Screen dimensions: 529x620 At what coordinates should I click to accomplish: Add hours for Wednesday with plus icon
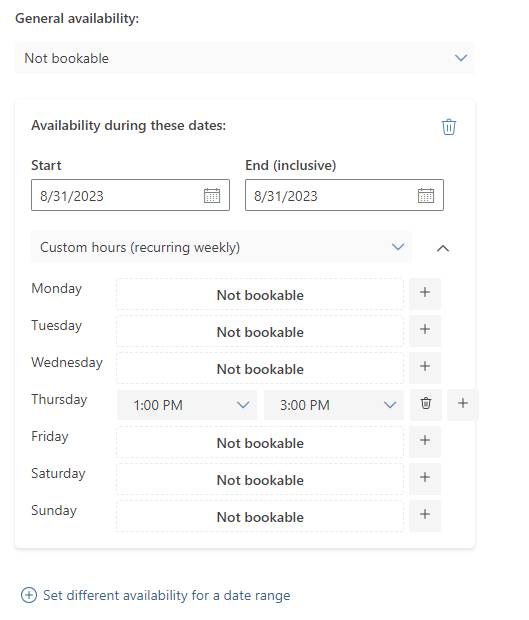point(425,367)
